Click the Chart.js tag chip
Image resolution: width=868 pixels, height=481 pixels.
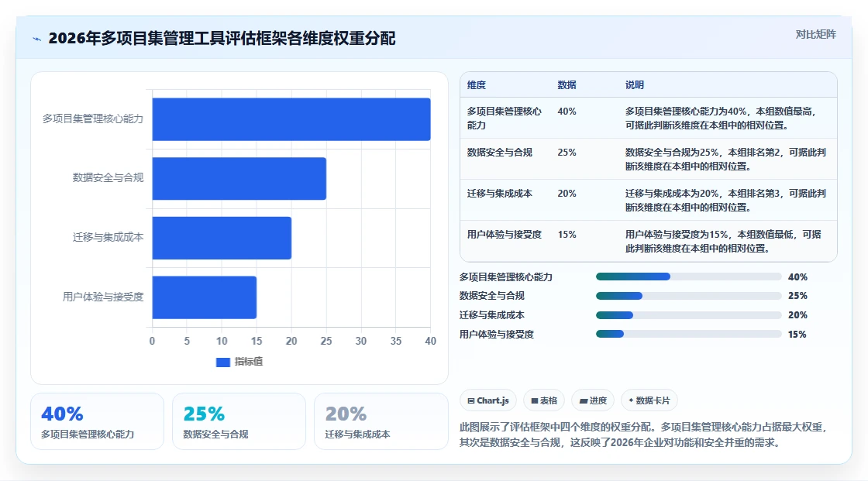488,400
